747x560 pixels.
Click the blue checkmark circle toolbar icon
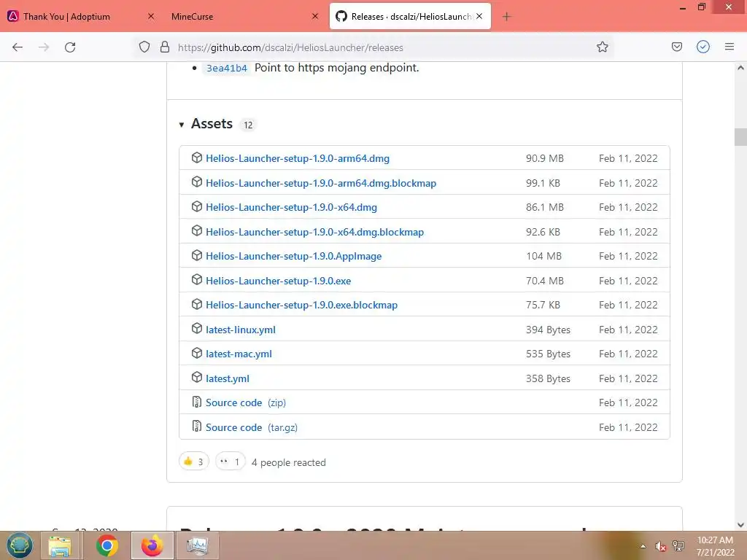tap(703, 47)
